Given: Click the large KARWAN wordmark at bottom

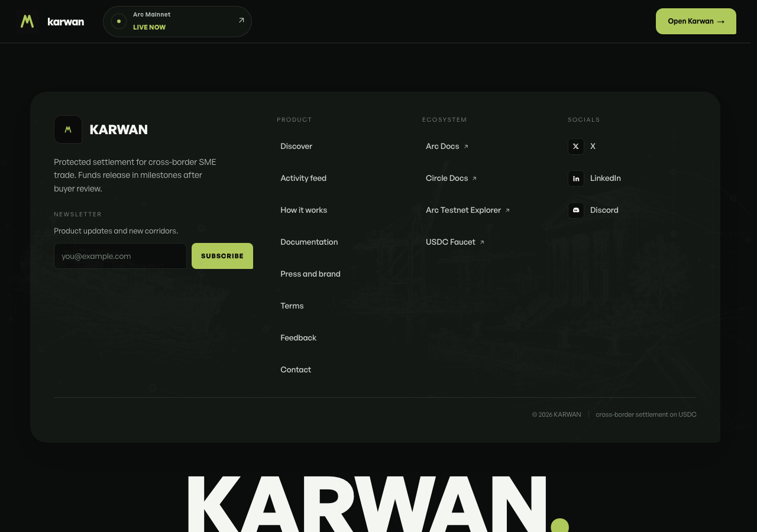Looking at the screenshot, I should tap(378, 504).
